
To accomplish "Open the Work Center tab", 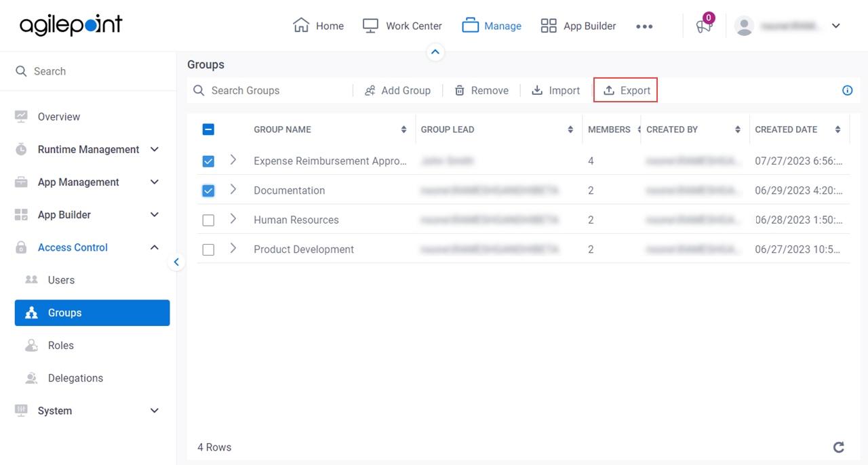I will click(402, 26).
